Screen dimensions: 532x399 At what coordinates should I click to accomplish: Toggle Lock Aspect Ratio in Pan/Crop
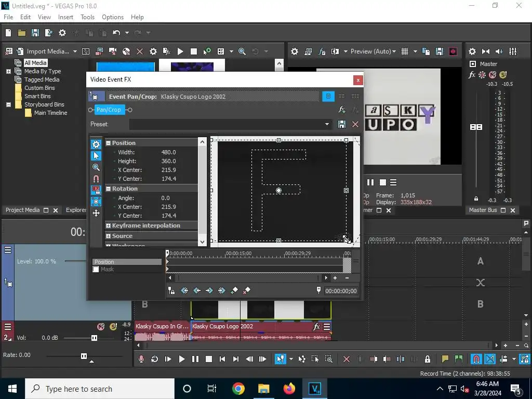click(96, 190)
